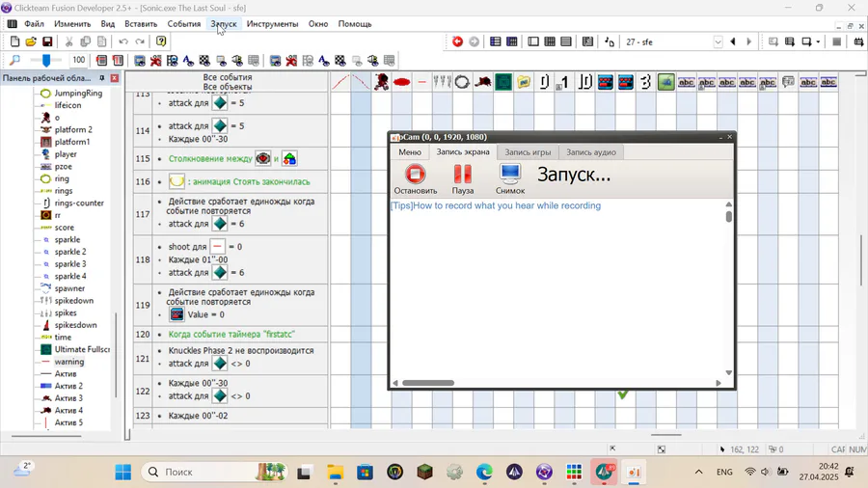Adjust the zoom slider handle
Image resolution: width=868 pixels, height=488 pixels.
coord(46,60)
